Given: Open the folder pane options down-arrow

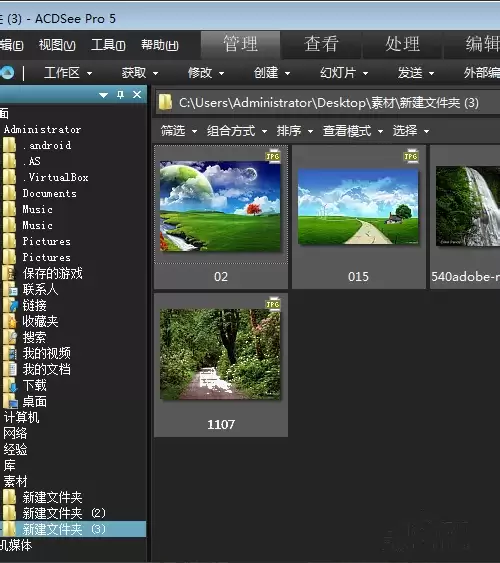Looking at the screenshot, I should click(103, 95).
